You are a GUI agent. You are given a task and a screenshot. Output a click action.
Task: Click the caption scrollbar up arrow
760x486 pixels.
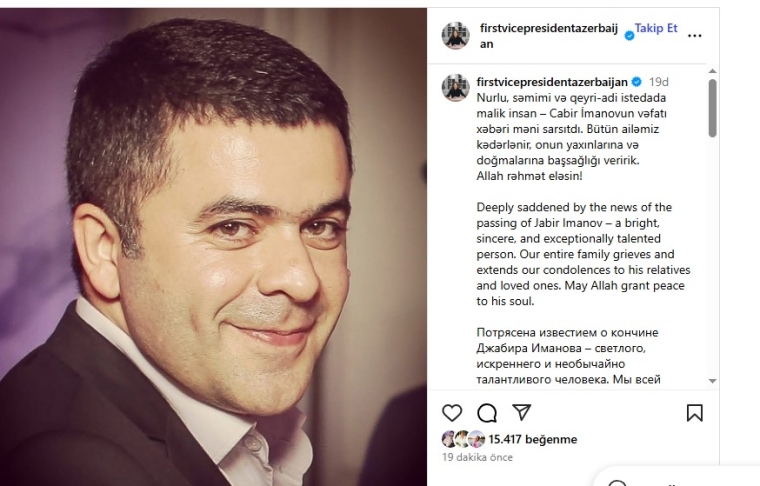pos(712,71)
